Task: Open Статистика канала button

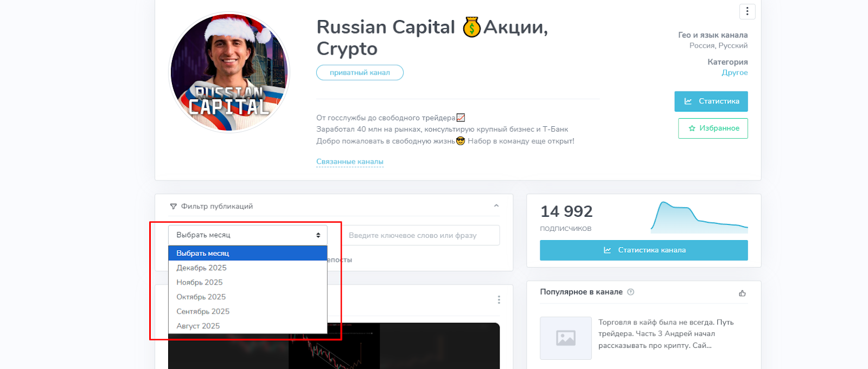Action: point(644,250)
